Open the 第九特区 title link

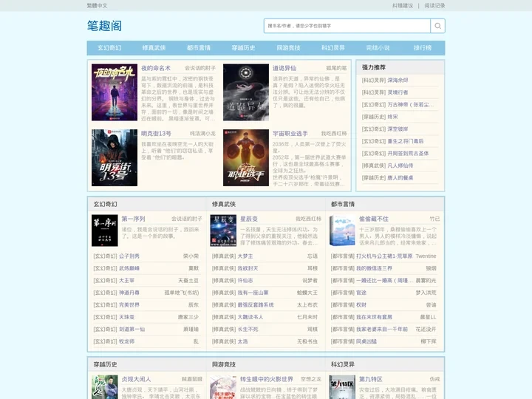click(371, 379)
